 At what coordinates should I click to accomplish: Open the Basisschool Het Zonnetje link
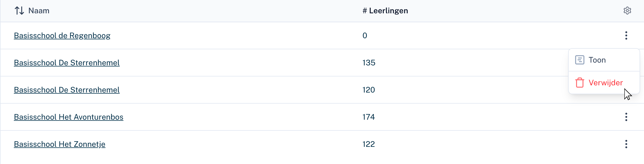(60, 144)
